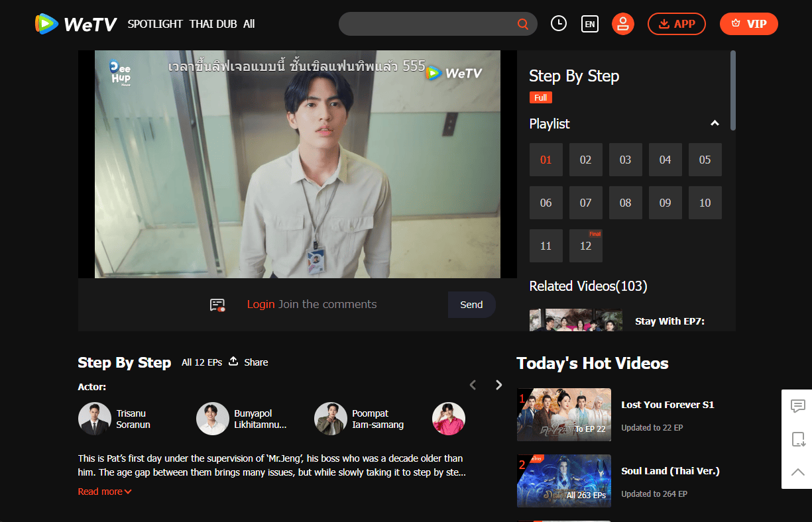
Task: Open watch history clock icon
Action: (x=559, y=24)
